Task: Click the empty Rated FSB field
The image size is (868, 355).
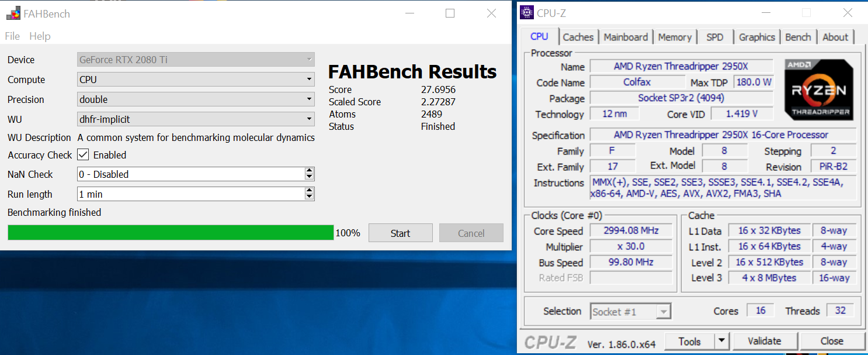Action: pos(631,278)
